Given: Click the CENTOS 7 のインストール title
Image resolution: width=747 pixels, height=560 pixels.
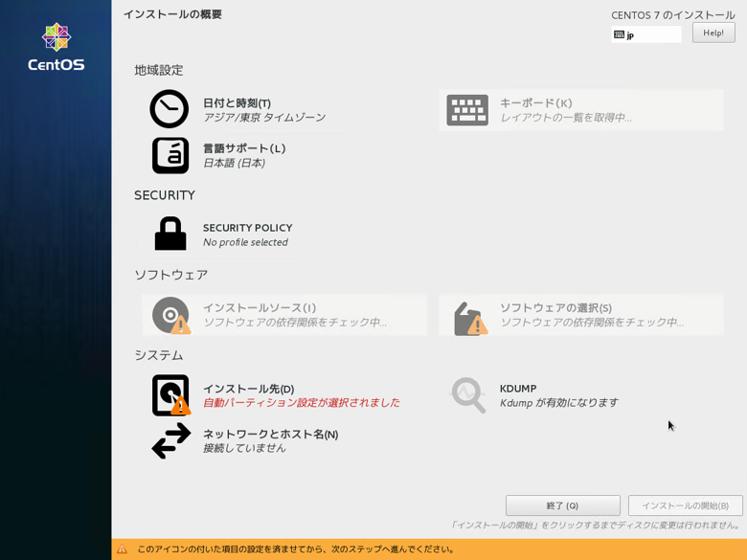Looking at the screenshot, I should (673, 15).
